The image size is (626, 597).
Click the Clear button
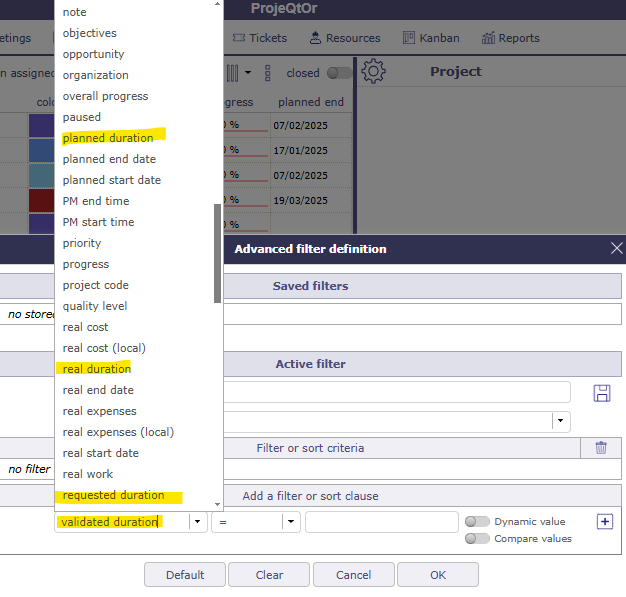(269, 575)
